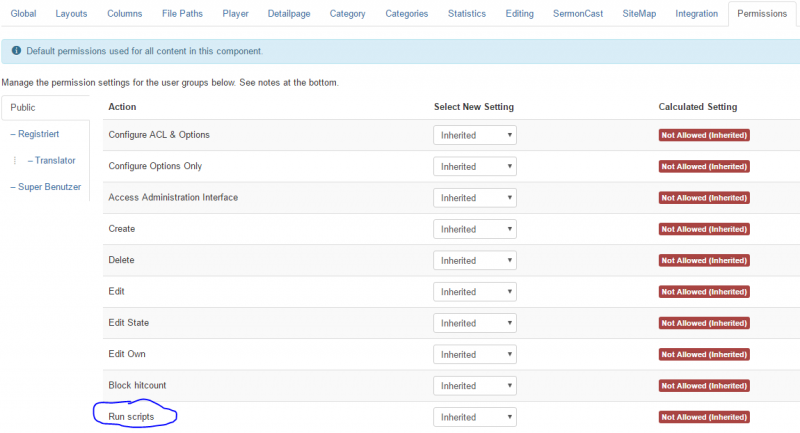Open the Player tab
The height and width of the screenshot is (433, 800).
tap(235, 14)
